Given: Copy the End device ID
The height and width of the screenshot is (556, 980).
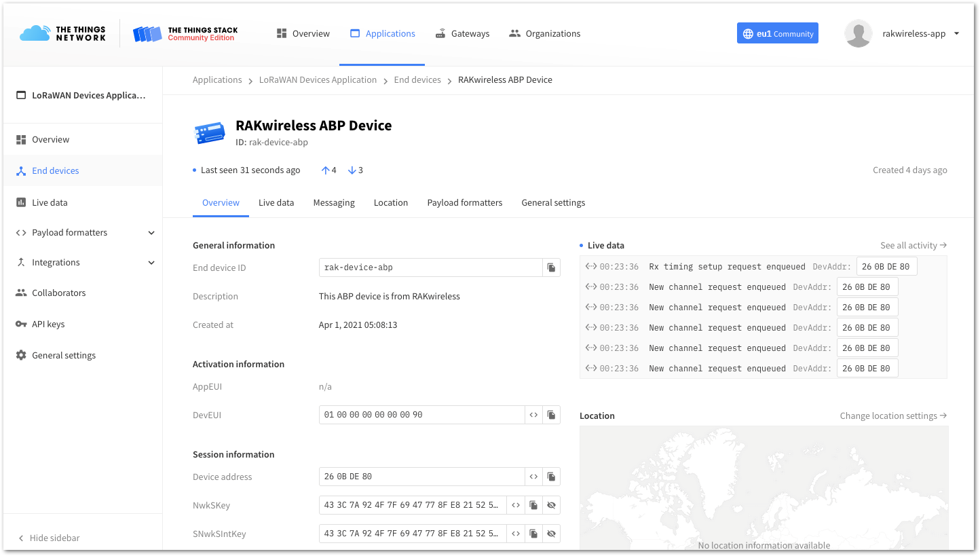Looking at the screenshot, I should point(552,267).
